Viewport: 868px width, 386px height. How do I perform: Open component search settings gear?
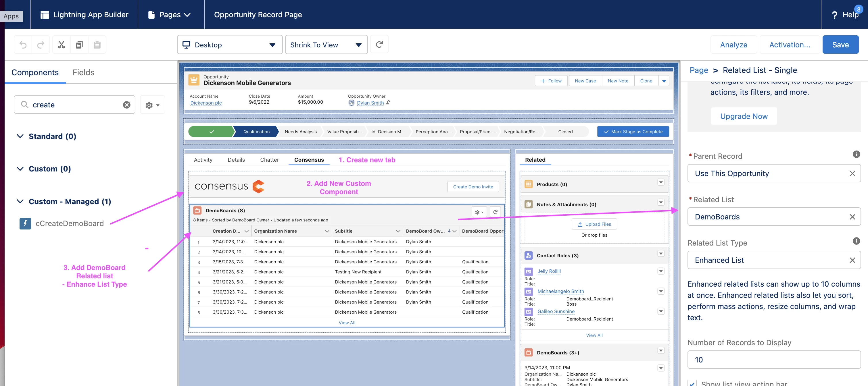(x=152, y=105)
